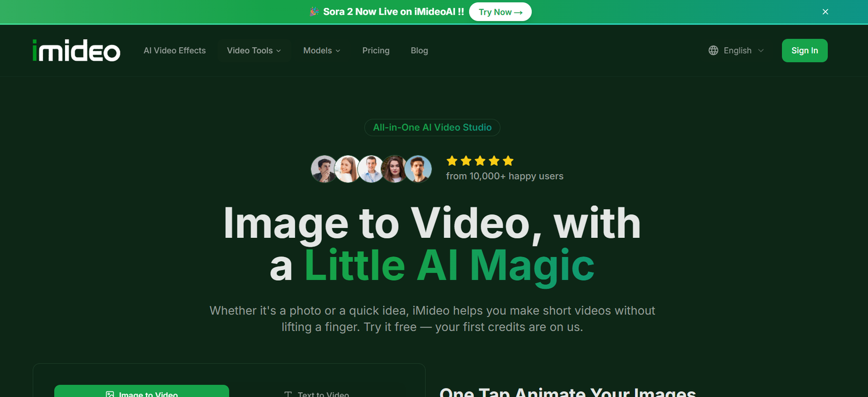This screenshot has width=868, height=397.
Task: Click Try Now in the banner
Action: click(500, 12)
